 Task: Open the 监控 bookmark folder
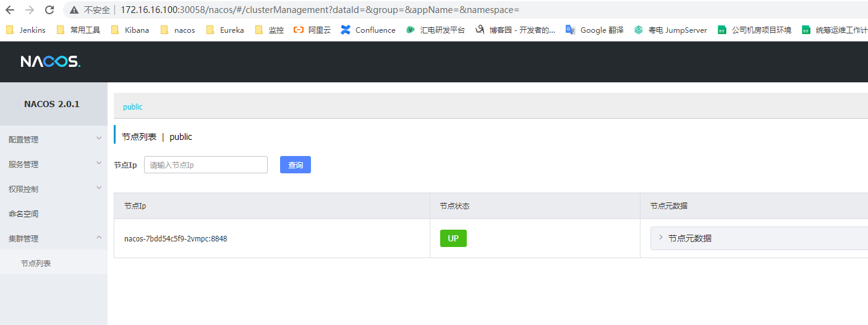(269, 30)
